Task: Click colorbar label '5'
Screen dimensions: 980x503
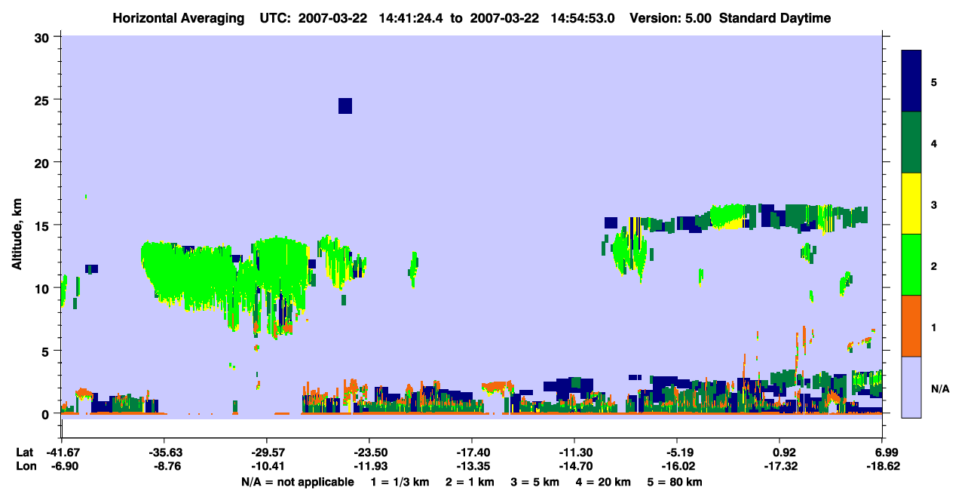Action: coord(933,82)
